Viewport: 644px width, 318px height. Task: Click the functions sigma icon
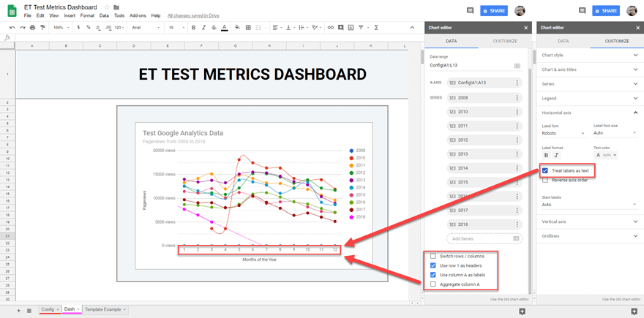[376, 28]
